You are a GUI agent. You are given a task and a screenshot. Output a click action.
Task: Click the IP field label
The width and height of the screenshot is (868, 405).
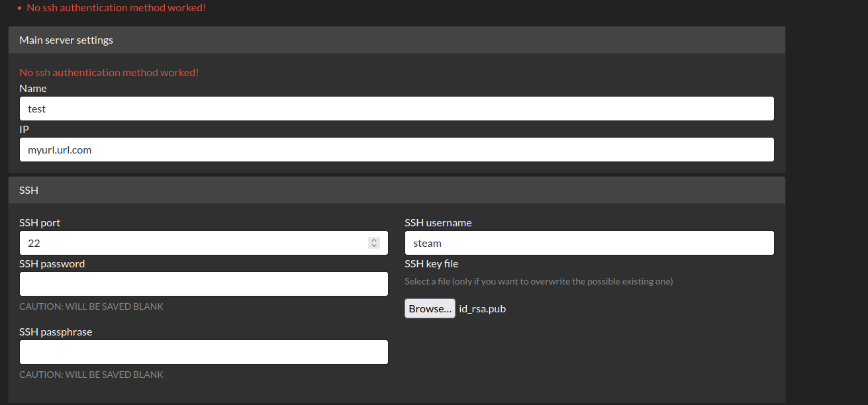pyautogui.click(x=24, y=129)
